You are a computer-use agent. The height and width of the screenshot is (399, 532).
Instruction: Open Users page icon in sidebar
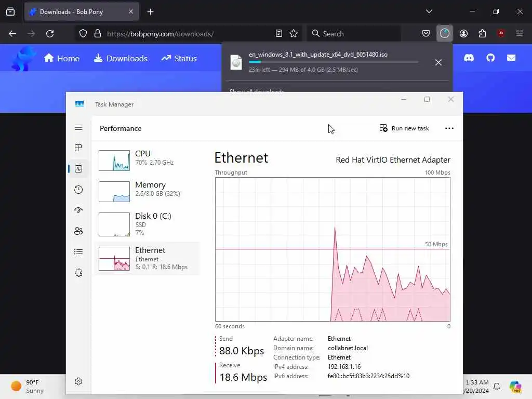tap(78, 231)
